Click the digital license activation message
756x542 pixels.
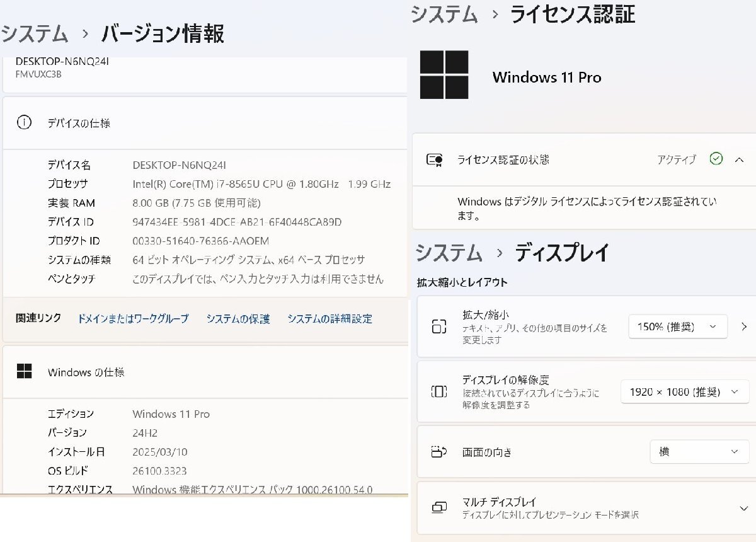click(x=587, y=209)
